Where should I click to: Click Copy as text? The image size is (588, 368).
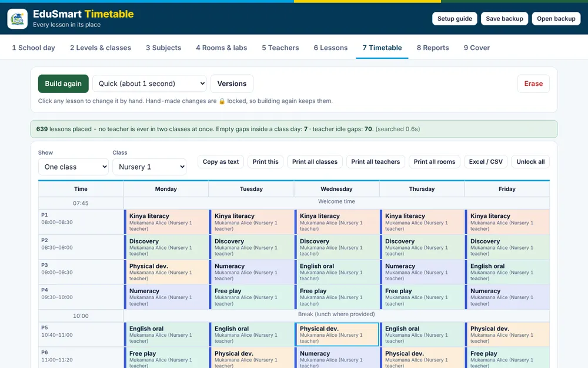pos(220,162)
